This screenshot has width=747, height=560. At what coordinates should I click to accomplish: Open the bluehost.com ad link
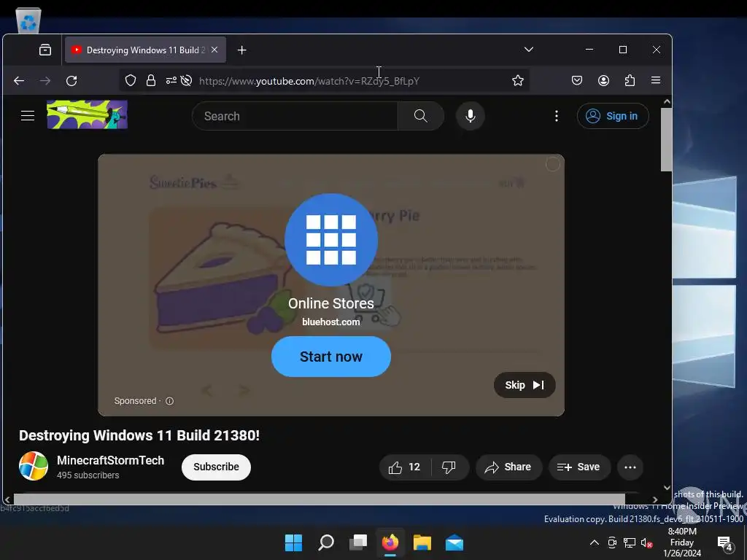click(x=331, y=322)
